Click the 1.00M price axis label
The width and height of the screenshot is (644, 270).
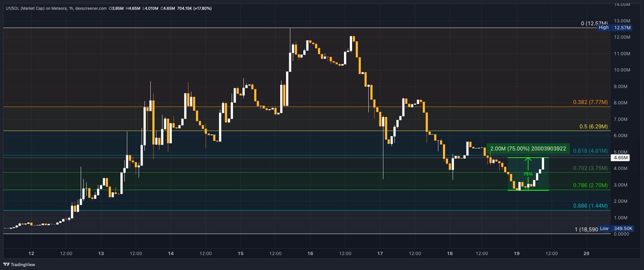click(x=621, y=218)
